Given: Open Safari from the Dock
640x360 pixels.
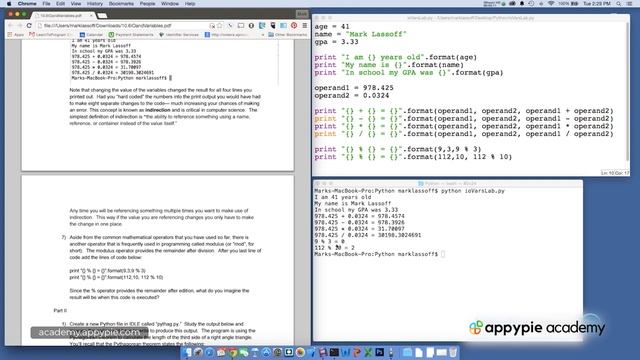Looking at the screenshot, I should [210, 352].
